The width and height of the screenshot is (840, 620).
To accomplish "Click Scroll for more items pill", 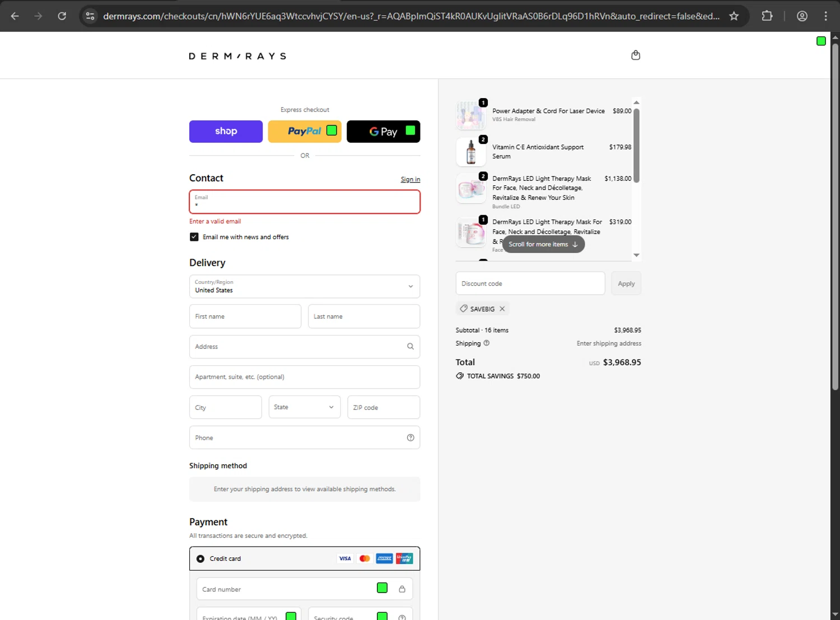I will point(543,244).
